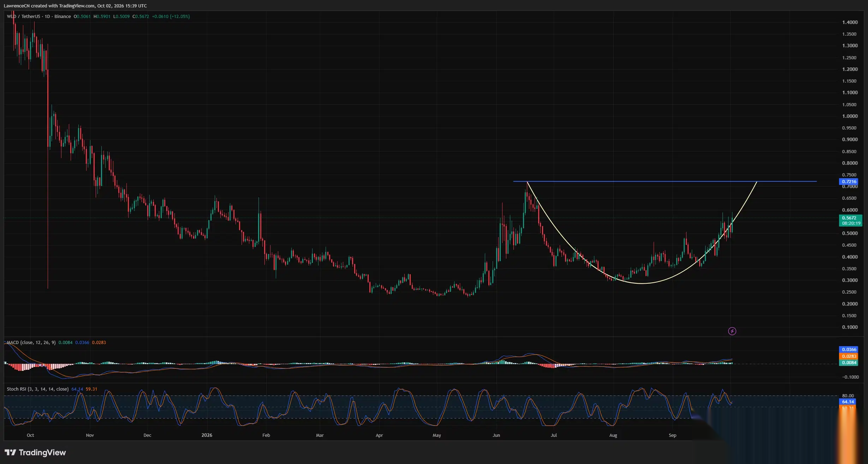868x464 pixels.
Task: Click the 0.1000 price axis label
Action: click(850, 327)
